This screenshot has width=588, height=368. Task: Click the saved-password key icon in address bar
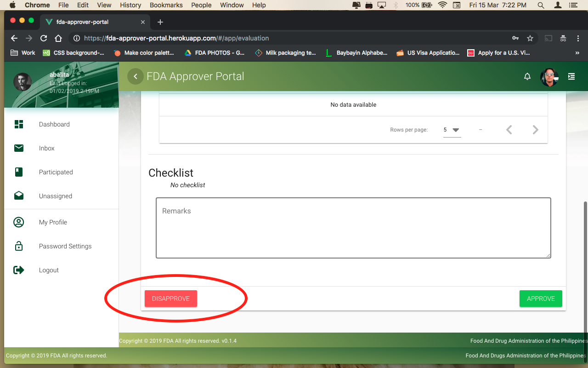[516, 38]
